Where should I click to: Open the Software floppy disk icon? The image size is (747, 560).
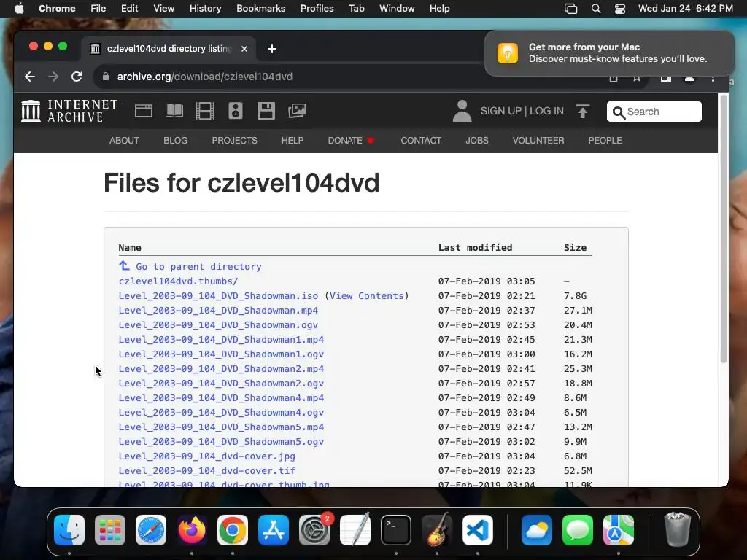click(x=266, y=111)
